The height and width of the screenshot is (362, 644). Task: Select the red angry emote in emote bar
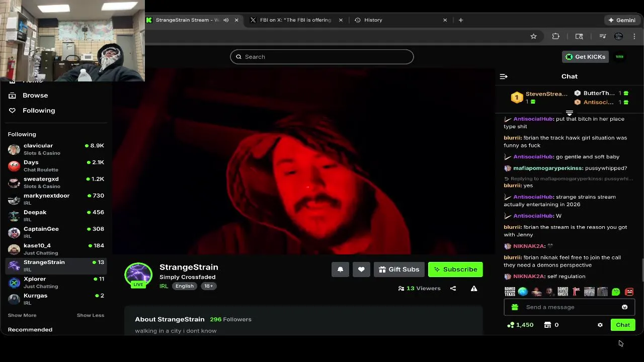click(629, 292)
